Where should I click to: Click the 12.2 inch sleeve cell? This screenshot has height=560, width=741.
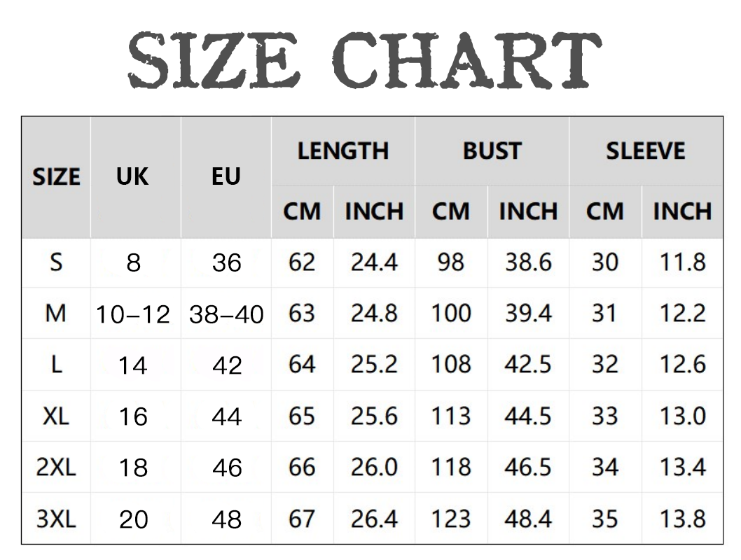(x=682, y=314)
